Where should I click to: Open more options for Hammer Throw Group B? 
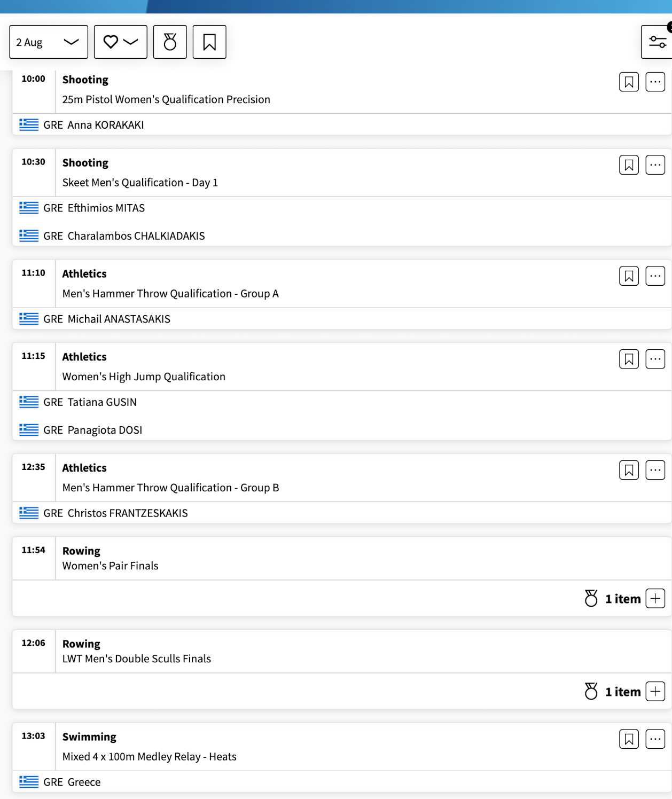[655, 471]
